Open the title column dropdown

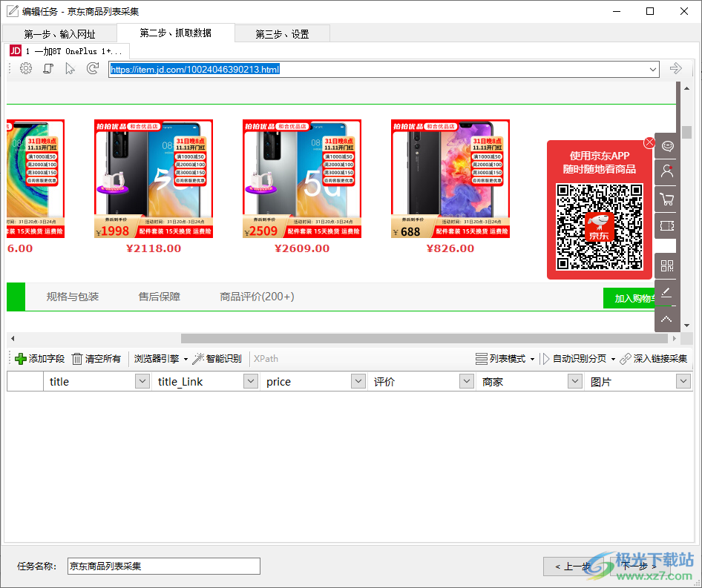tap(142, 381)
